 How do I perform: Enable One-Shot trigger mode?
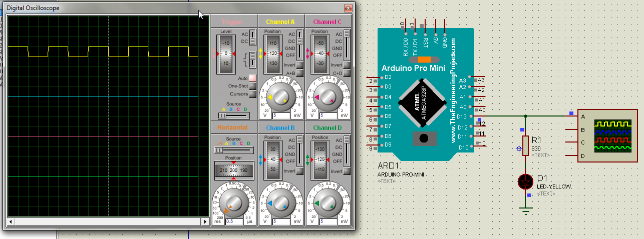[252, 86]
